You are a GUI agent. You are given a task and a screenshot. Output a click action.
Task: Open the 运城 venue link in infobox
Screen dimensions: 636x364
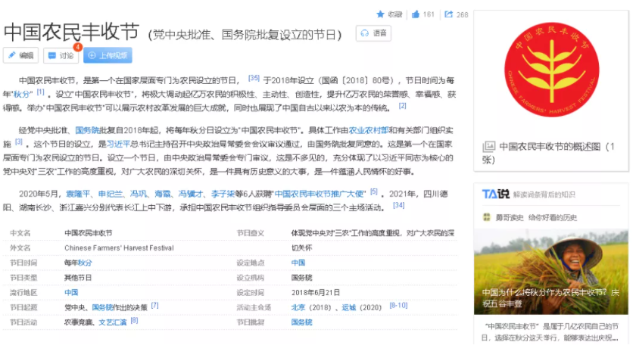349,308
